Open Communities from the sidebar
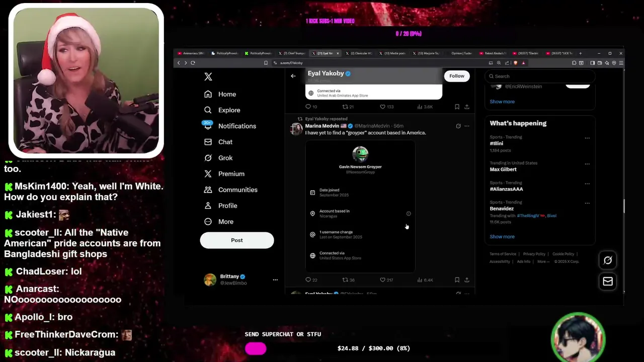This screenshot has height=362, width=644. (230, 190)
